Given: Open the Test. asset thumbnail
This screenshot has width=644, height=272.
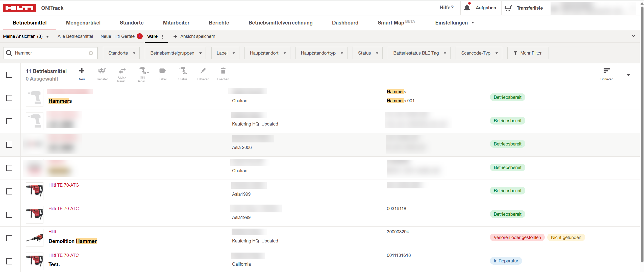Looking at the screenshot, I should [35, 261].
